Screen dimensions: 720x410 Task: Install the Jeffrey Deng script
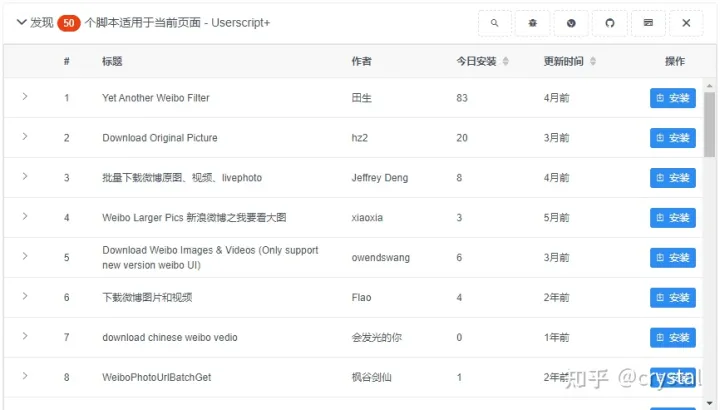673,178
